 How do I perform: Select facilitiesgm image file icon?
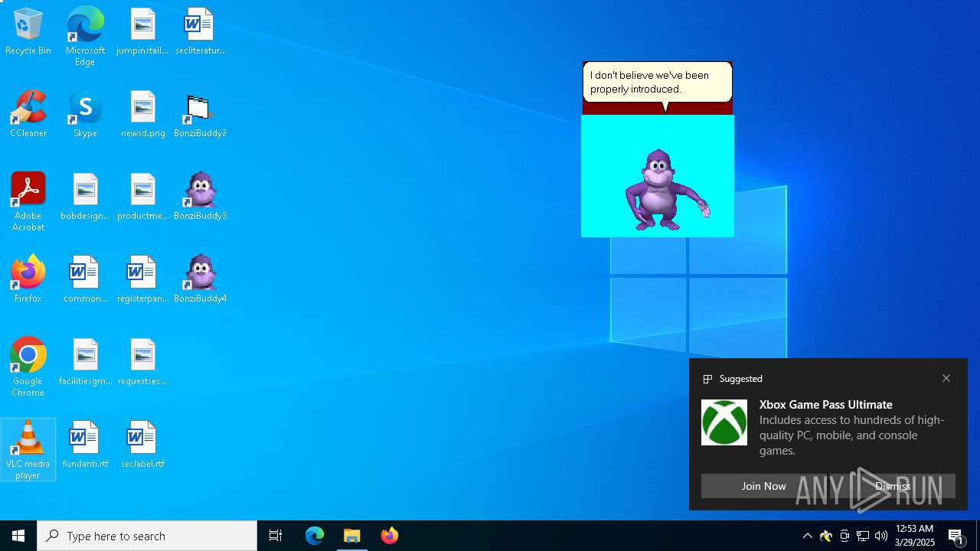point(85,362)
